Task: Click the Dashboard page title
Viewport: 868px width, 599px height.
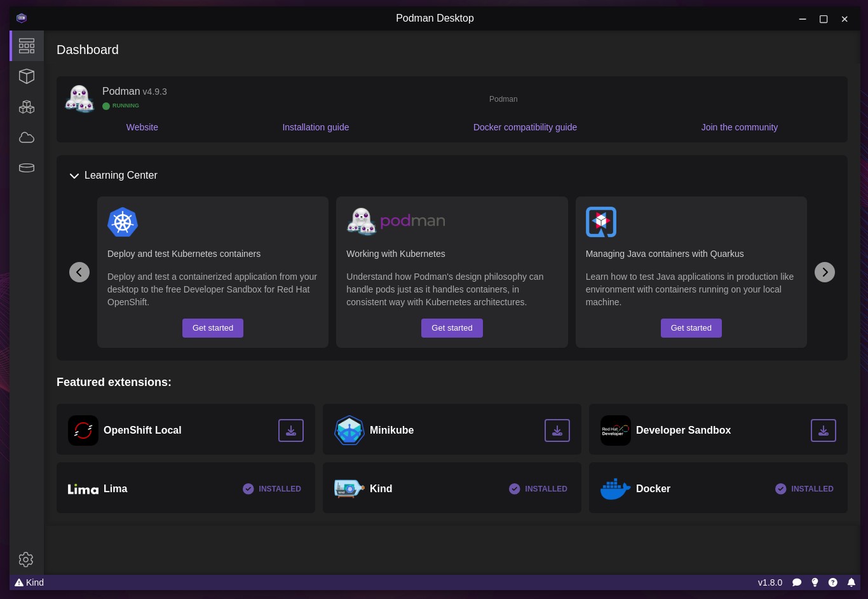Action: point(88,50)
